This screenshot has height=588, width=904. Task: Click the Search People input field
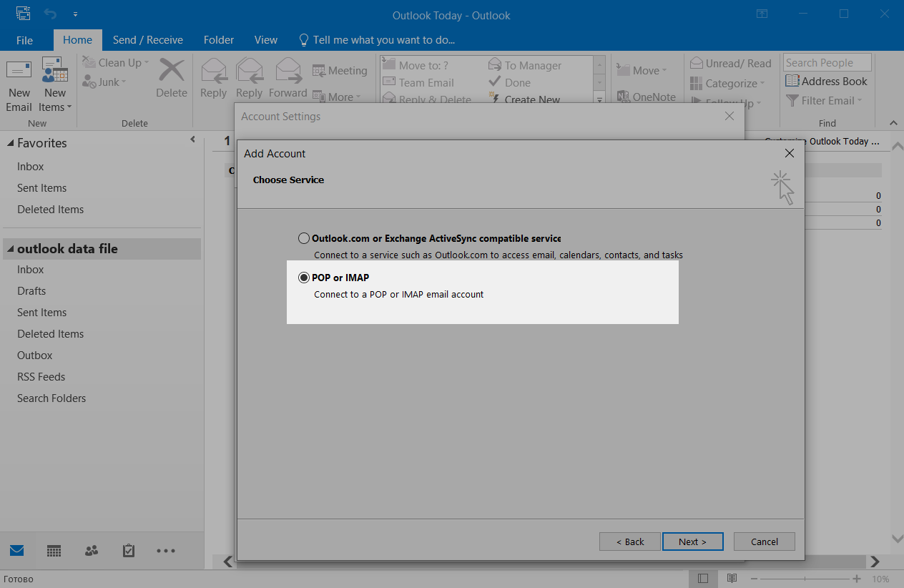pyautogui.click(x=827, y=63)
